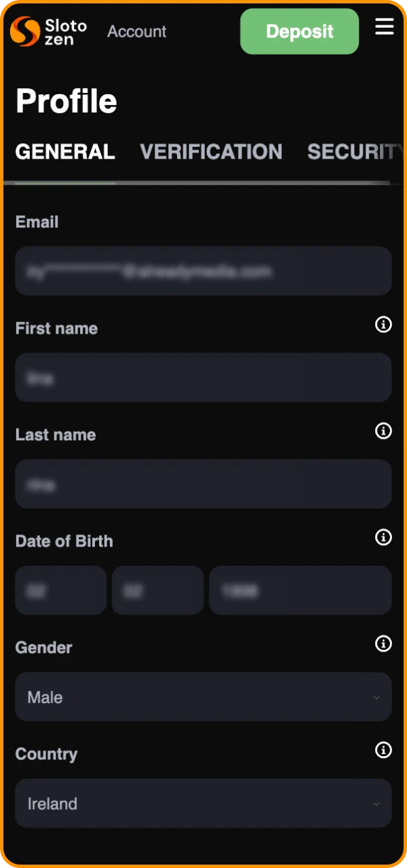Open Date of Birth info icon

pos(383,538)
